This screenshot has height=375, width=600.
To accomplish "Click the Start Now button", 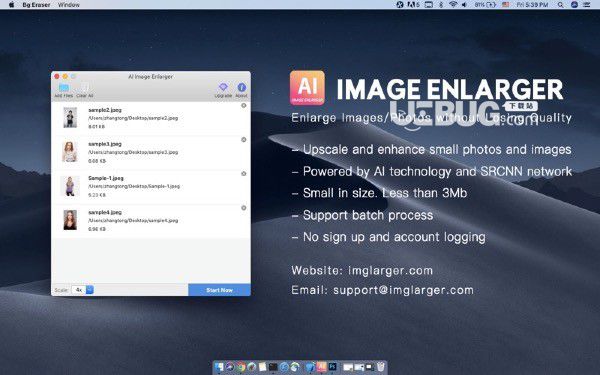I will 219,290.
